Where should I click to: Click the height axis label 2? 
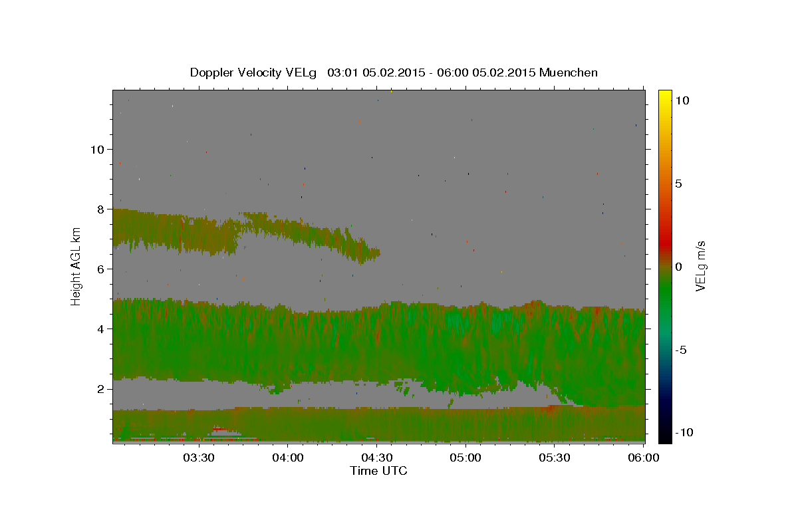[x=101, y=388]
